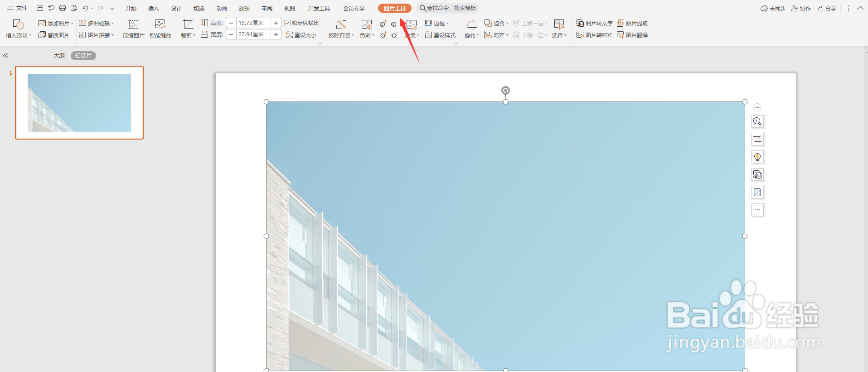Switch to Design (设计) tab
This screenshot has width=868, height=372.
point(176,8)
